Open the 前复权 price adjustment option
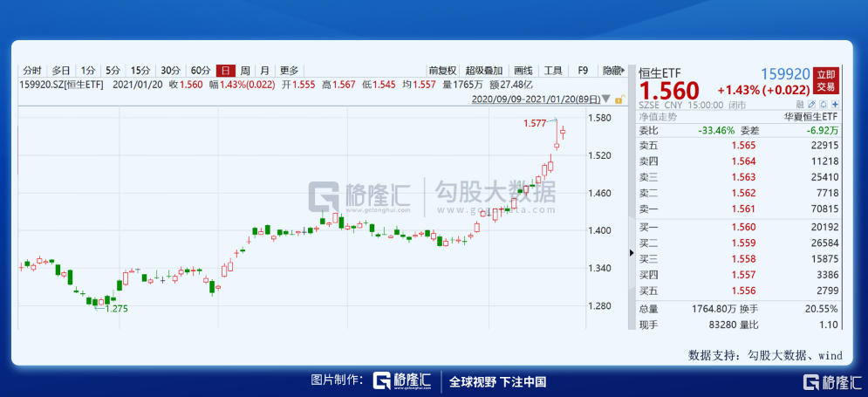Screen dimensions: 868x397 tap(442, 71)
